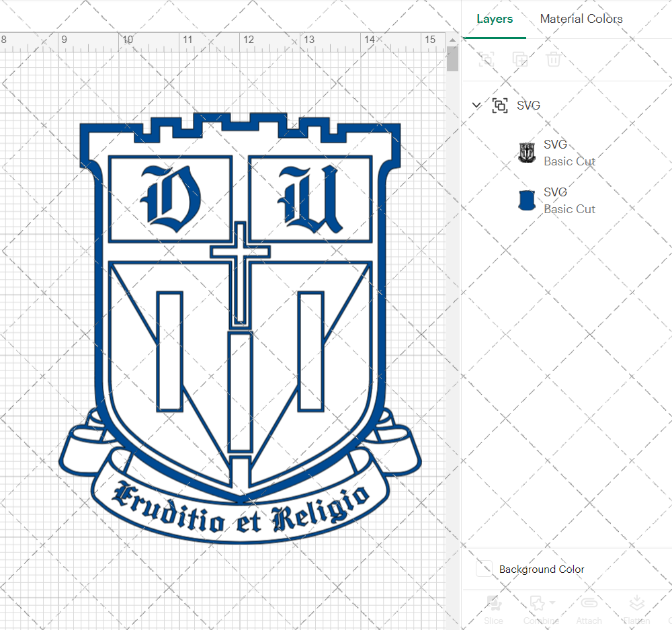Click the first SVG Basic Cut layer label
Image resolution: width=672 pixels, height=630 pixels.
570,153
